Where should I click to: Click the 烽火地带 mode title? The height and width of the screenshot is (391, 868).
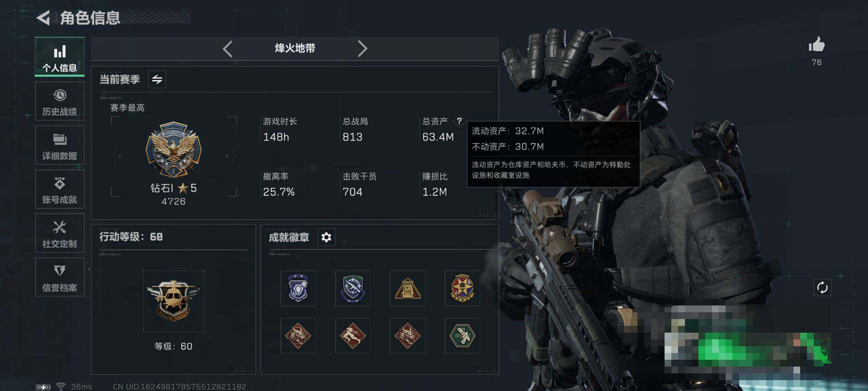coord(295,48)
